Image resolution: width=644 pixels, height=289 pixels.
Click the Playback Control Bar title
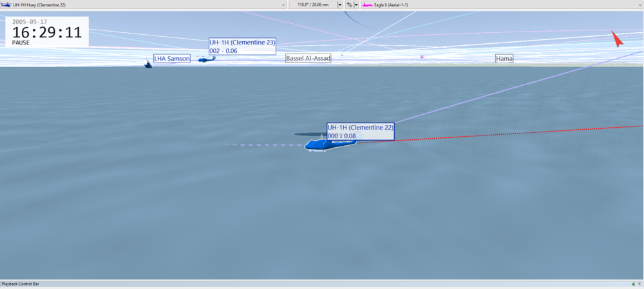20,284
